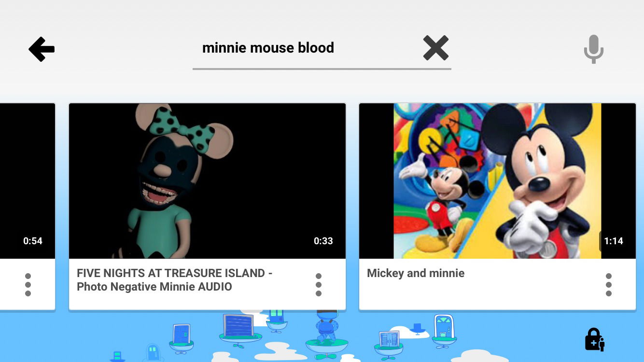Tap the 0:33 duration badge

point(323,241)
